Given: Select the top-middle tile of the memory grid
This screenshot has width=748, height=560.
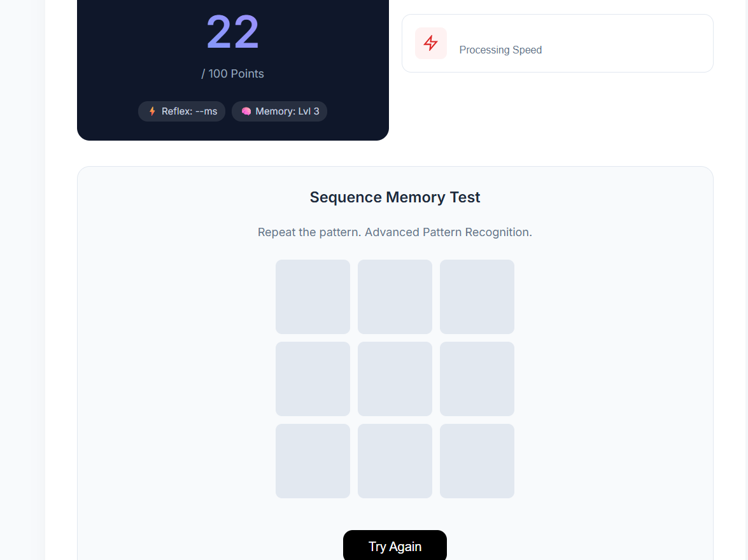Looking at the screenshot, I should [395, 297].
